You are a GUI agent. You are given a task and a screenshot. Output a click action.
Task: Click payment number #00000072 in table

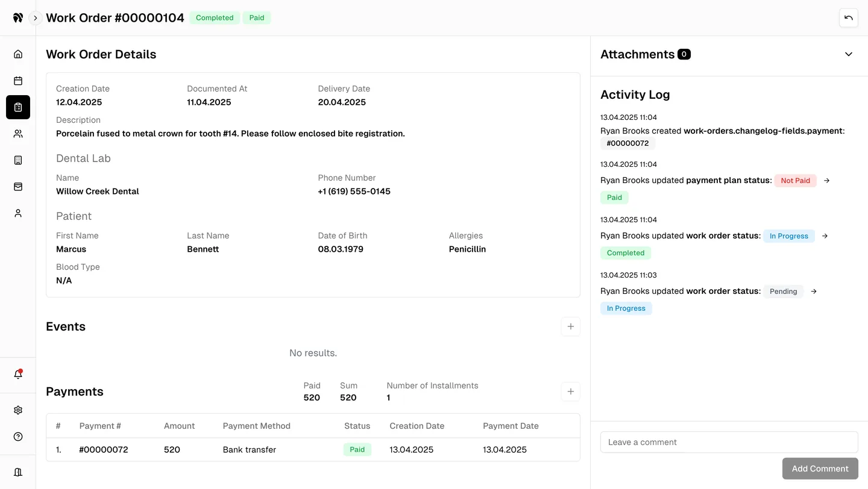point(104,450)
